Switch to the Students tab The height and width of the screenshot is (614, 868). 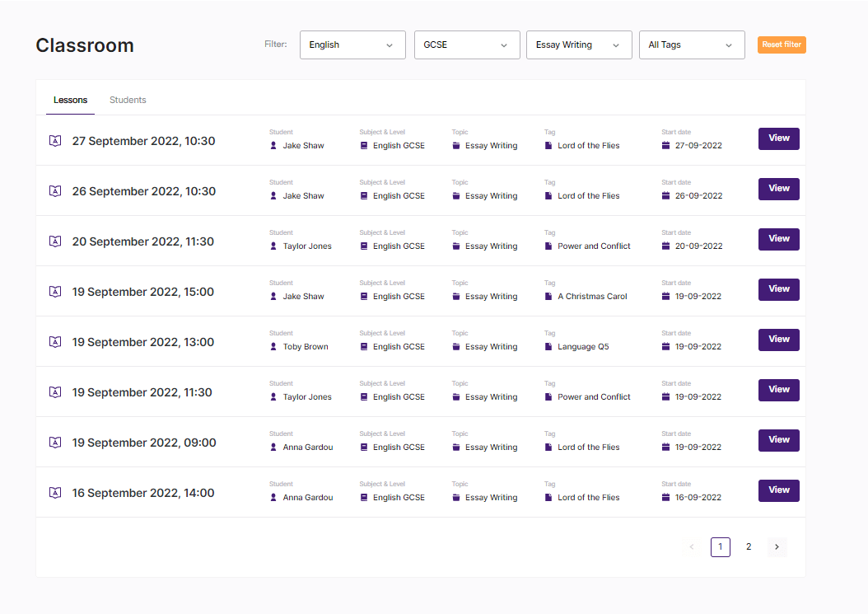128,100
